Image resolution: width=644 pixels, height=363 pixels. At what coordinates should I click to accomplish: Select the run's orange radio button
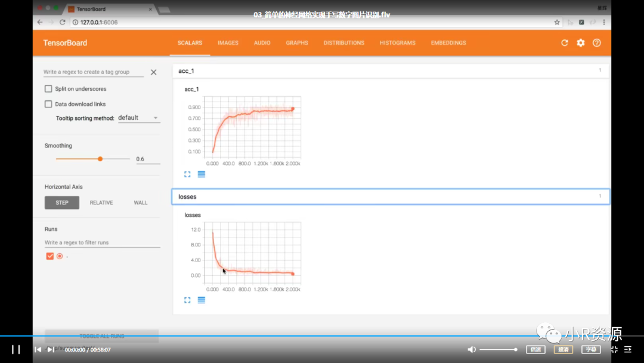pos(60,256)
